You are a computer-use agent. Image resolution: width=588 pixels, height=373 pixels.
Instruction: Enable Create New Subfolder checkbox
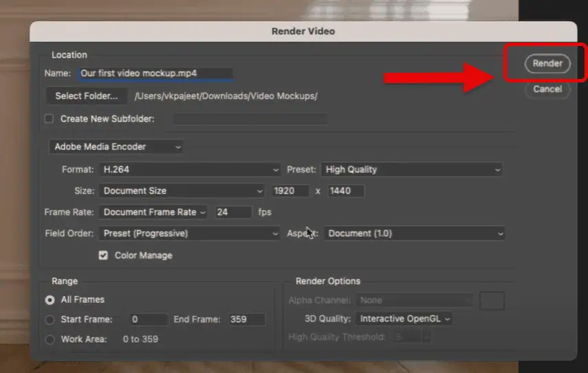coord(49,119)
